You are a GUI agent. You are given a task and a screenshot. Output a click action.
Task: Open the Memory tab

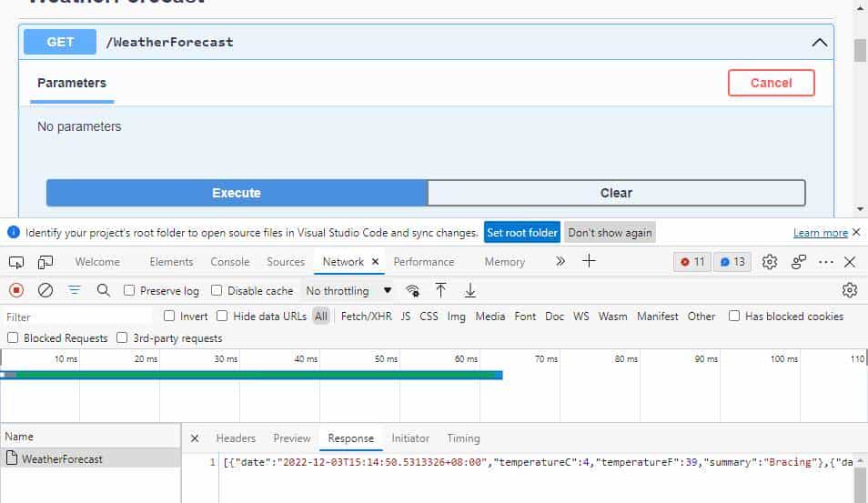point(504,262)
